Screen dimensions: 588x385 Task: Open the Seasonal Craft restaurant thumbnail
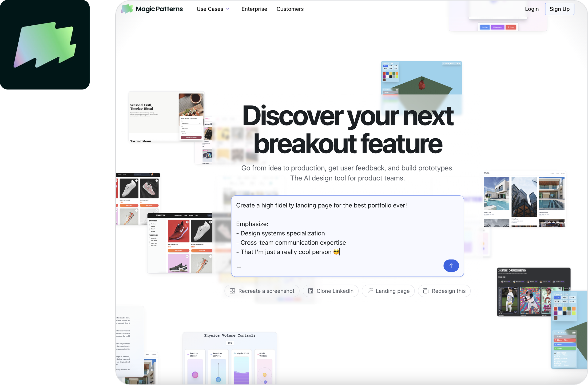click(153, 116)
